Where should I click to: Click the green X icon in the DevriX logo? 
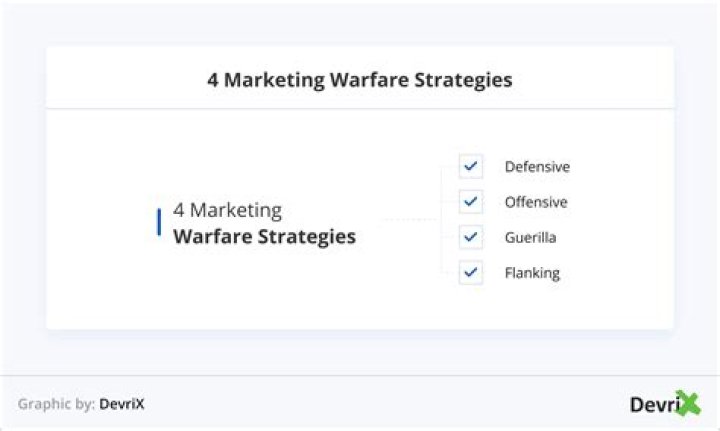[x=687, y=403]
